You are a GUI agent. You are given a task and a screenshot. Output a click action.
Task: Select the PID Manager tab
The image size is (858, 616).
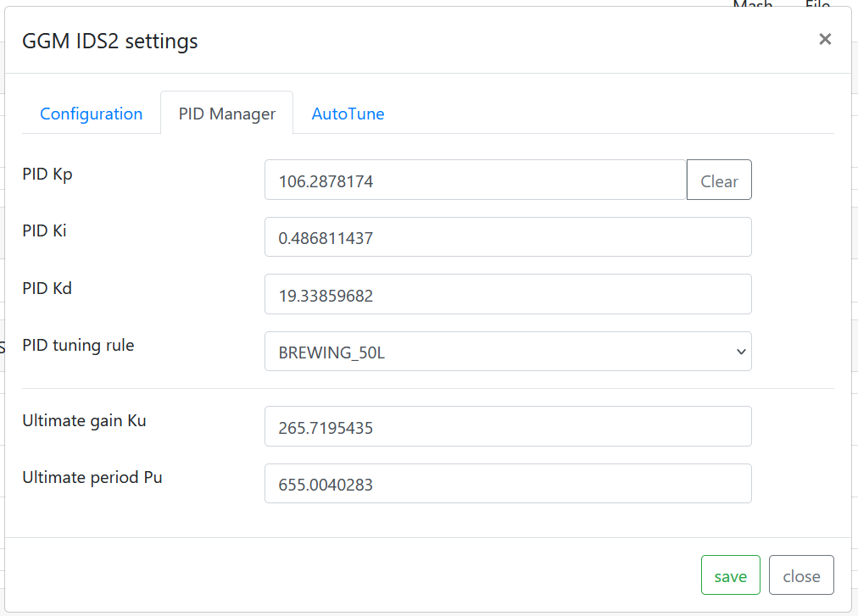226,114
